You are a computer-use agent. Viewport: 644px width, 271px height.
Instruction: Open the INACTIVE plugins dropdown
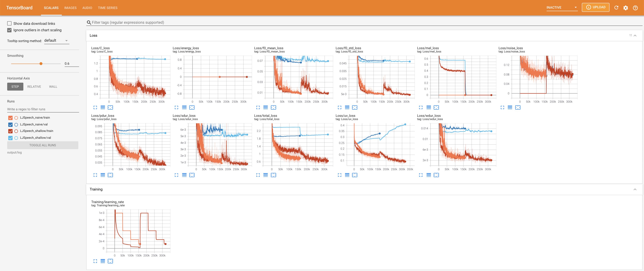point(562,8)
